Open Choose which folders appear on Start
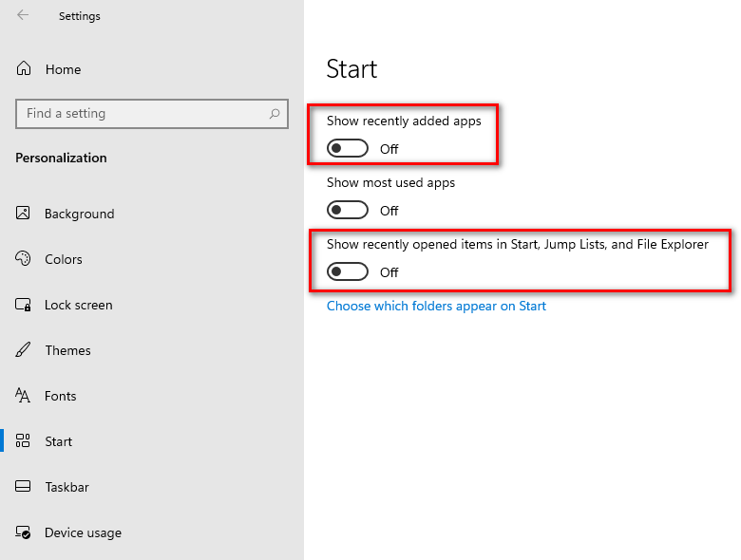 [436, 306]
